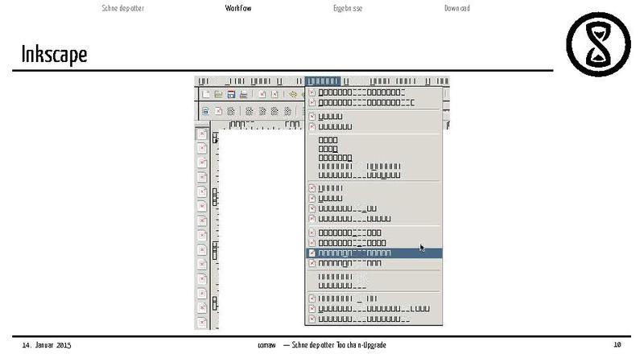Click the Open folder icon in Inkscape toolbar
This screenshot has height=362, width=644.
[218, 94]
